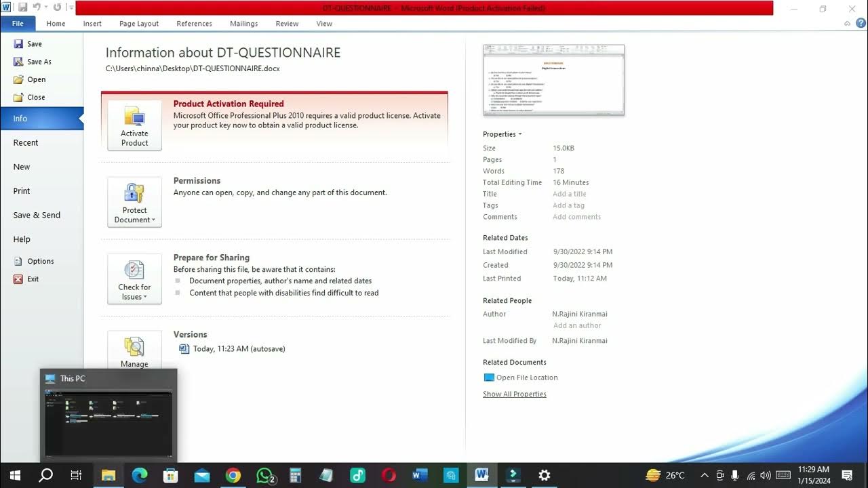Click the Manage Versions button
Image resolution: width=868 pixels, height=488 pixels.
coord(134,350)
